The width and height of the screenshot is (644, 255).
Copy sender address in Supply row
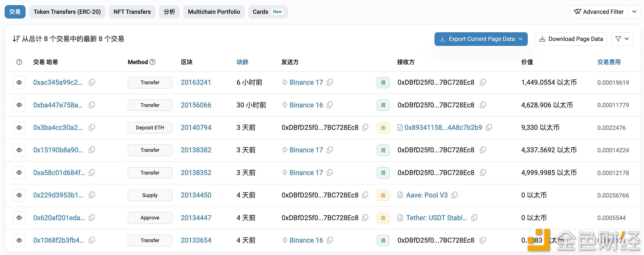[x=365, y=195]
